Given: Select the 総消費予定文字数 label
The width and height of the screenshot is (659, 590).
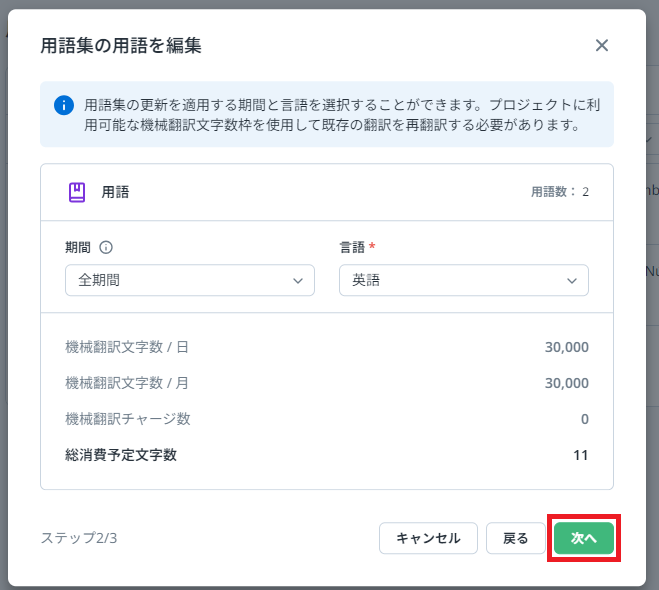Looking at the screenshot, I should tap(121, 455).
